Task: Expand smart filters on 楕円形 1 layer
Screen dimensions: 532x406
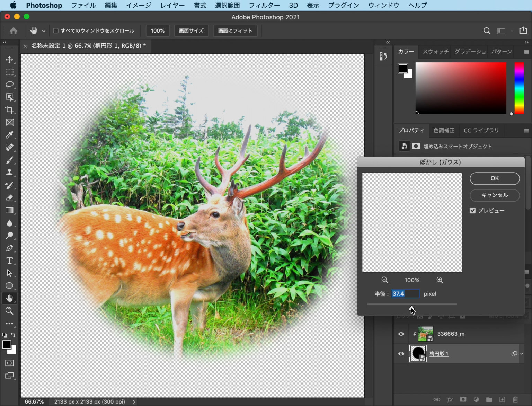Action: tap(522, 354)
